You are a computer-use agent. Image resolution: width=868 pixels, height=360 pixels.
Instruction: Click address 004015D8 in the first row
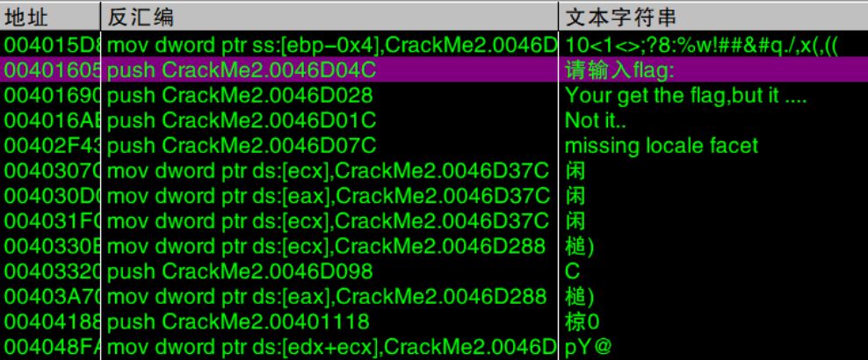pos(52,45)
